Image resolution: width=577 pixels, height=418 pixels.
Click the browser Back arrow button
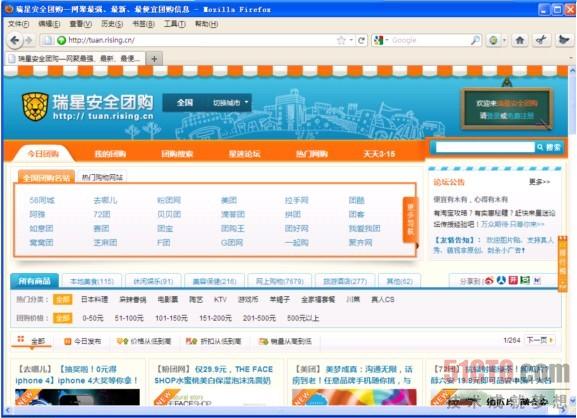tap(15, 40)
